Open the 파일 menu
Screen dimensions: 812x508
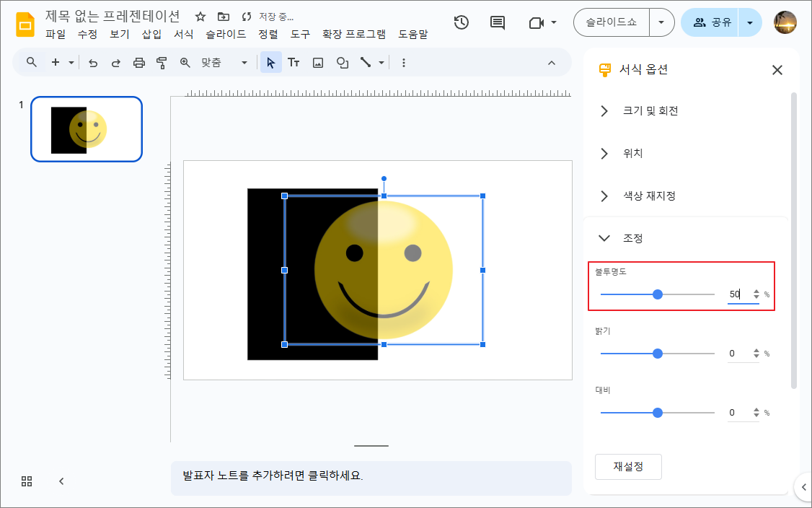coord(56,34)
